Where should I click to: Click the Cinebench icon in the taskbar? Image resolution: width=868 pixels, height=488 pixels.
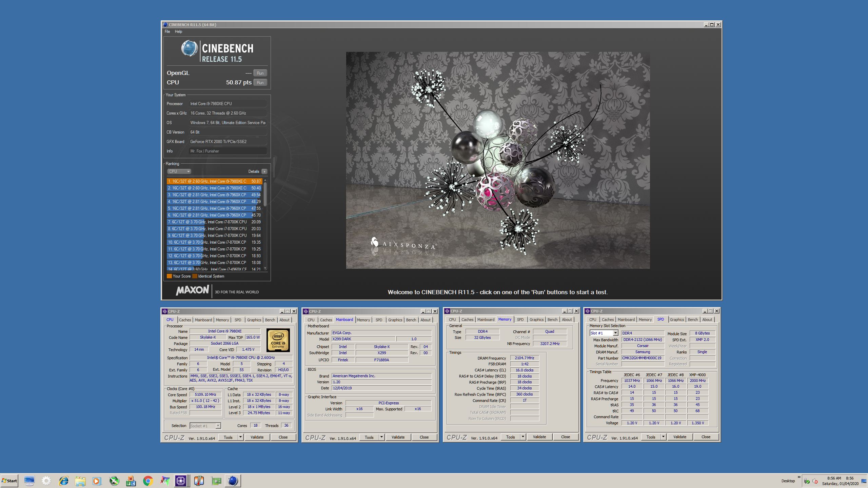pos(233,481)
